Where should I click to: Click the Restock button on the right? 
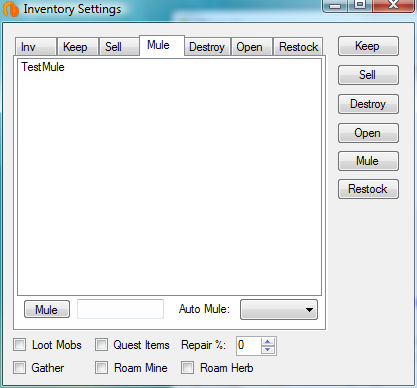pos(368,189)
